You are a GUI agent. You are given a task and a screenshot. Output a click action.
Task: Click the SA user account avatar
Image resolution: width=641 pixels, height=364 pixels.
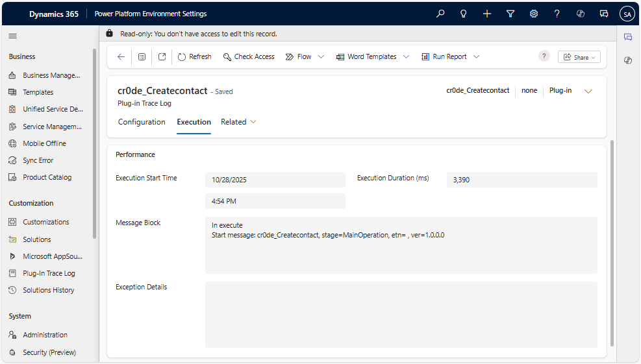627,14
